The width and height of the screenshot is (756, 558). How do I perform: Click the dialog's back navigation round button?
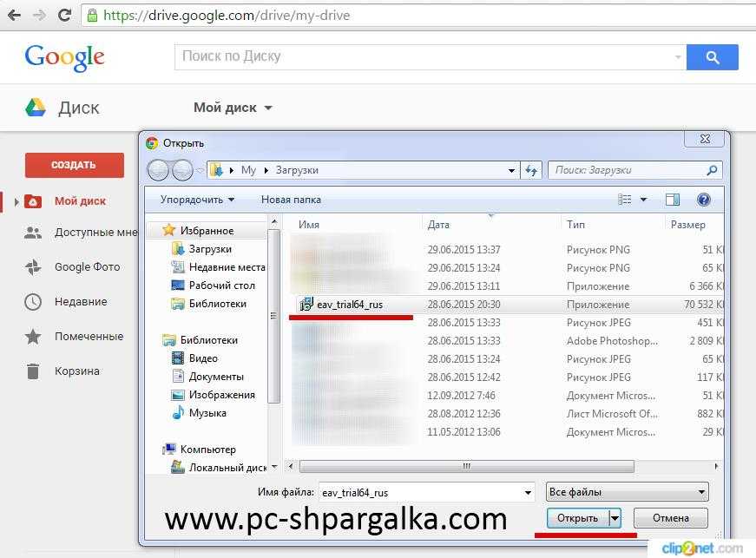pos(158,170)
